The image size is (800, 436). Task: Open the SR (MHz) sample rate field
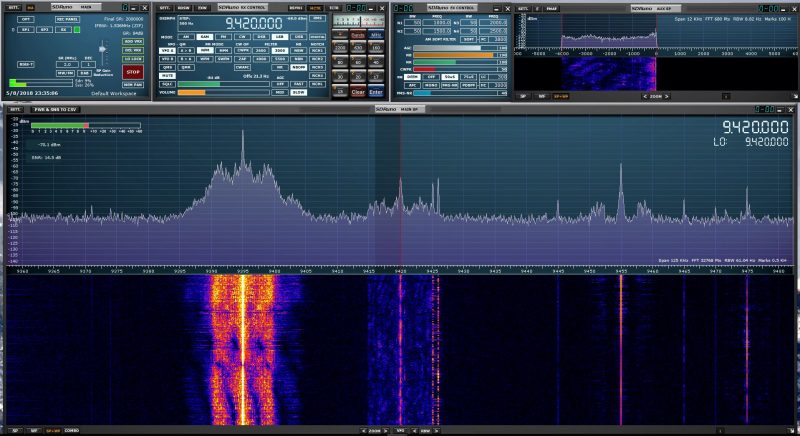click(x=67, y=65)
